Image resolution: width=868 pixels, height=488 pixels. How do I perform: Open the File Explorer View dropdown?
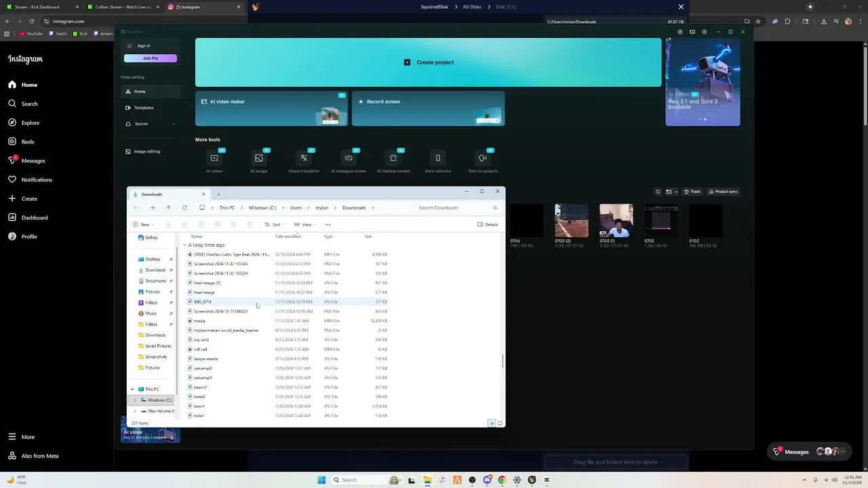pyautogui.click(x=304, y=224)
